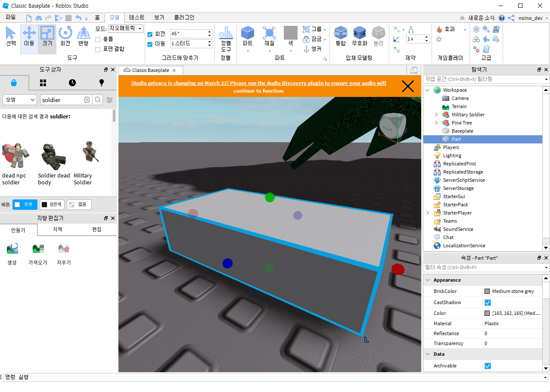Image resolution: width=550 pixels, height=392 pixels.
Task: Uncheck the 이동 snap checkbox
Action: [x=150, y=44]
